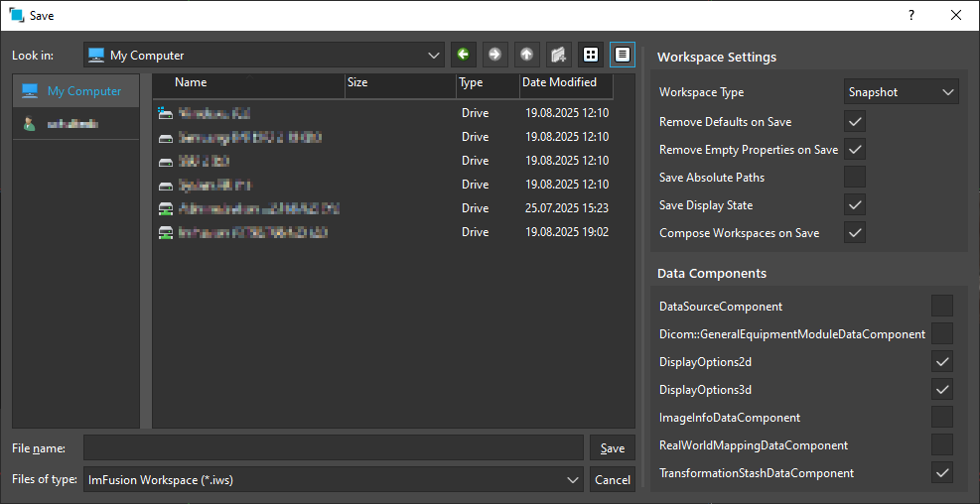Switch to detail view icon

pyautogui.click(x=623, y=55)
